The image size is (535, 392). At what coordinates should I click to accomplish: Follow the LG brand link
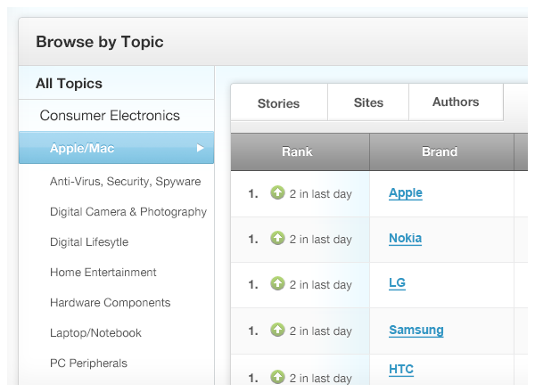click(398, 284)
